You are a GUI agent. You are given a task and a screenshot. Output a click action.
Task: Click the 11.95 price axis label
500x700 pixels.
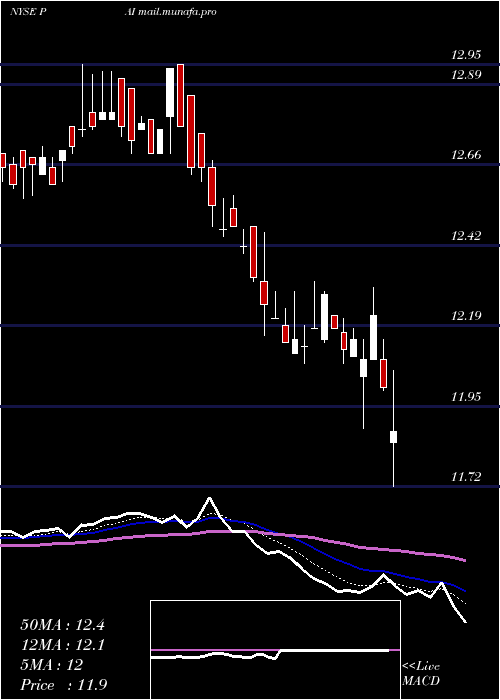tap(466, 396)
